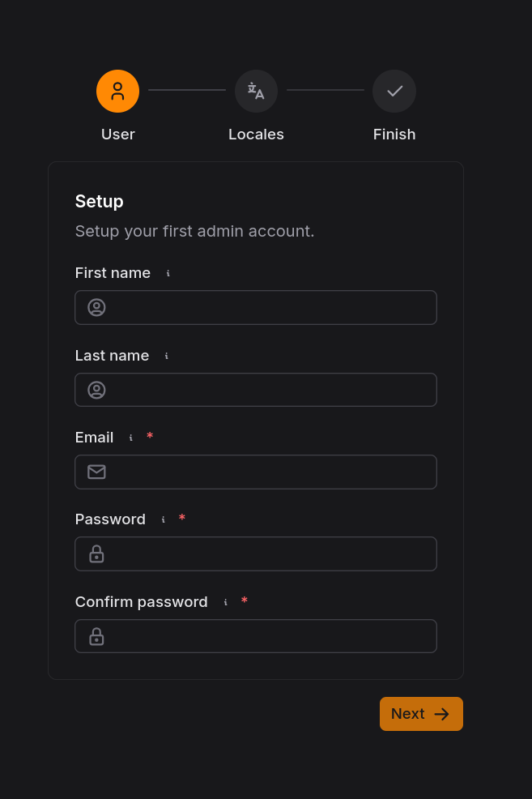
Task: Click the Finish checkmark step icon
Action: coord(394,91)
